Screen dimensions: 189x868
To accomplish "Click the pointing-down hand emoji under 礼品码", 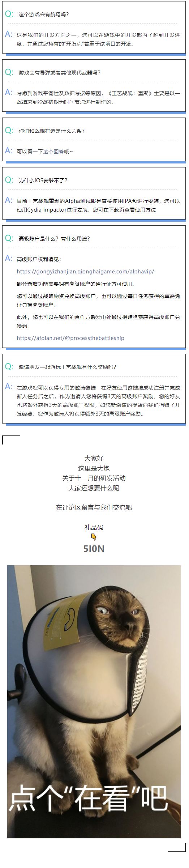I will tap(94, 537).
